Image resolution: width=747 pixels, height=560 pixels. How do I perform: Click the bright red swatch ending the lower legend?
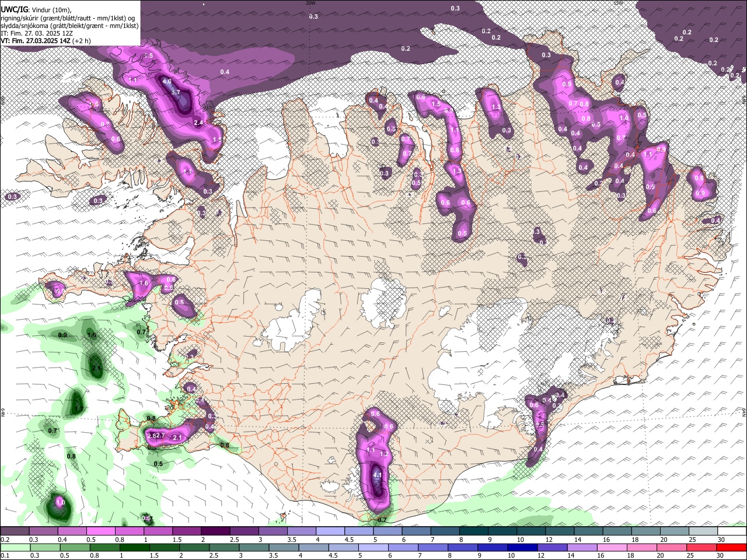(x=731, y=547)
